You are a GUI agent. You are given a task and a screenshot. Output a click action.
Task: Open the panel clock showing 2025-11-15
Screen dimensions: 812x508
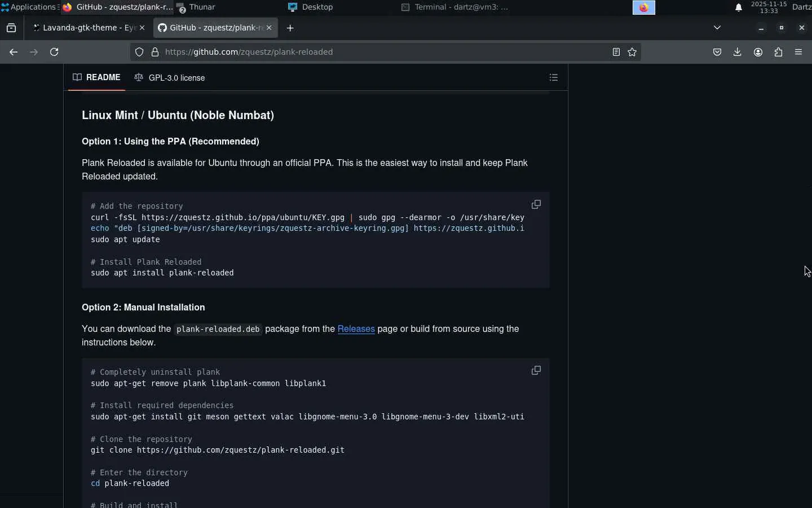pyautogui.click(x=769, y=7)
